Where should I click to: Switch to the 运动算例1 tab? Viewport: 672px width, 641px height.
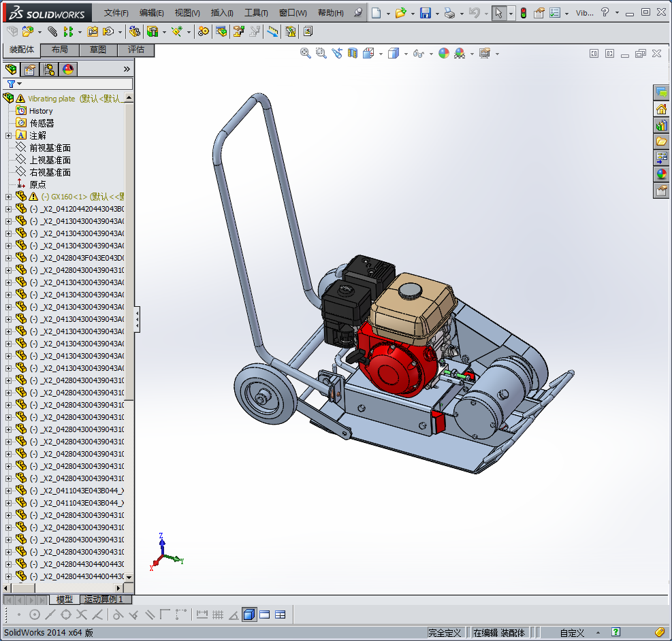click(x=103, y=599)
